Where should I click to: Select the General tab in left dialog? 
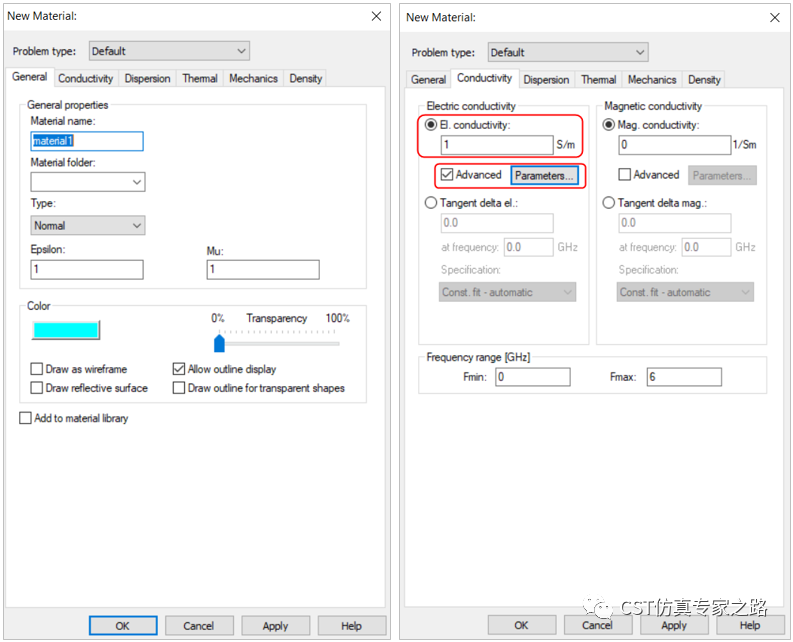click(x=29, y=77)
